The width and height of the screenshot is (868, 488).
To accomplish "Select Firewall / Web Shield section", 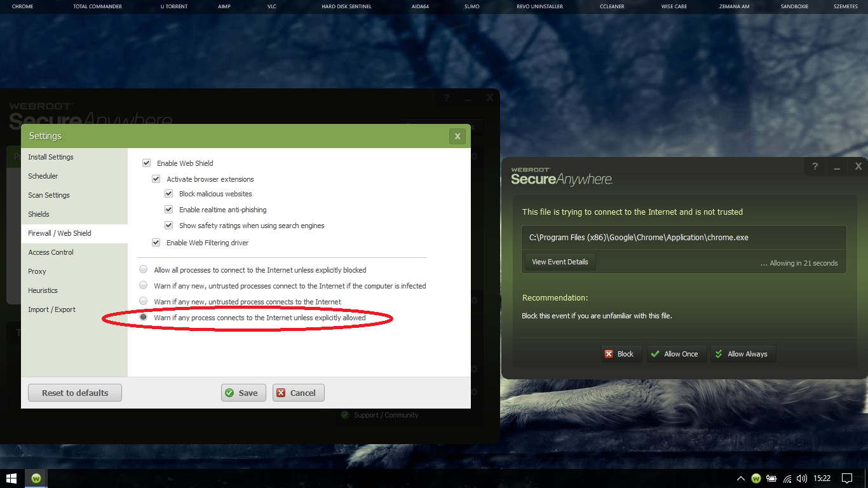I will pyautogui.click(x=74, y=233).
